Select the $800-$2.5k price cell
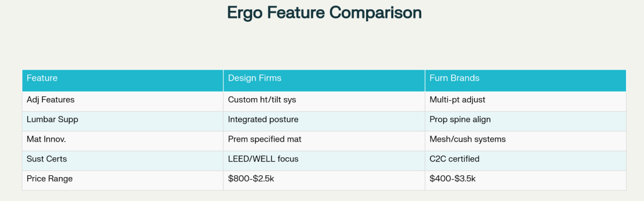This screenshot has height=201, width=644. coord(324,180)
